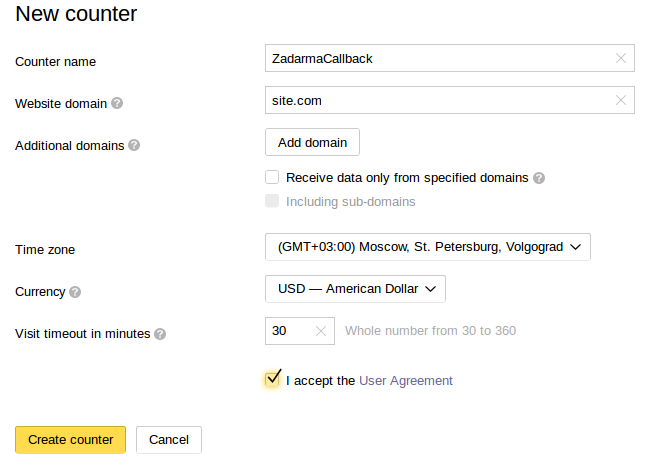
Task: Show help for Visit timeout in minutes
Action: pyautogui.click(x=160, y=334)
